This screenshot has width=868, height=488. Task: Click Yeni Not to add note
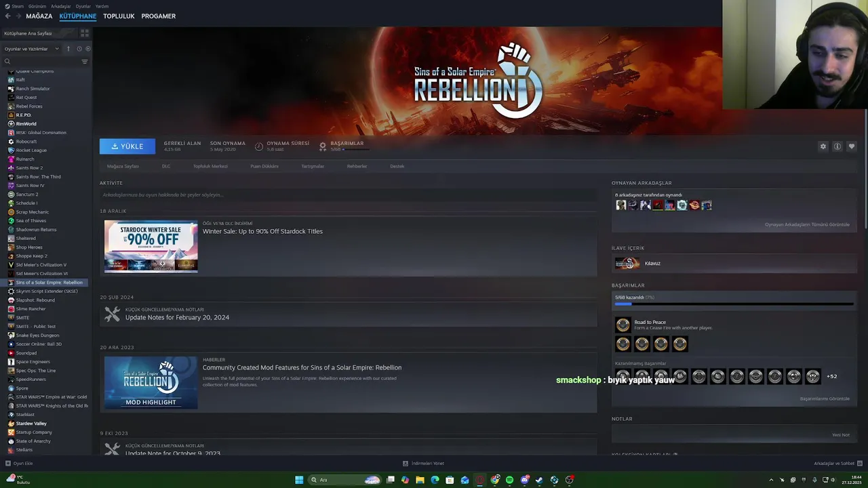coord(840,434)
